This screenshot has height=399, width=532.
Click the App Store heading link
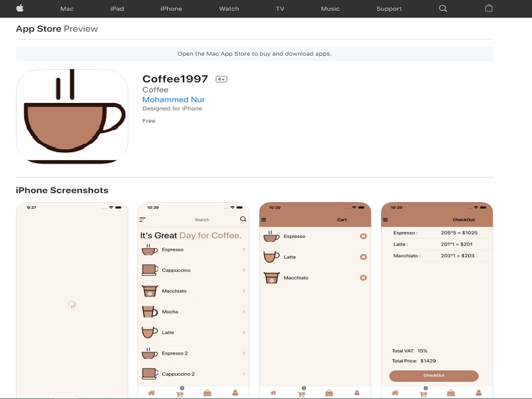tap(39, 29)
